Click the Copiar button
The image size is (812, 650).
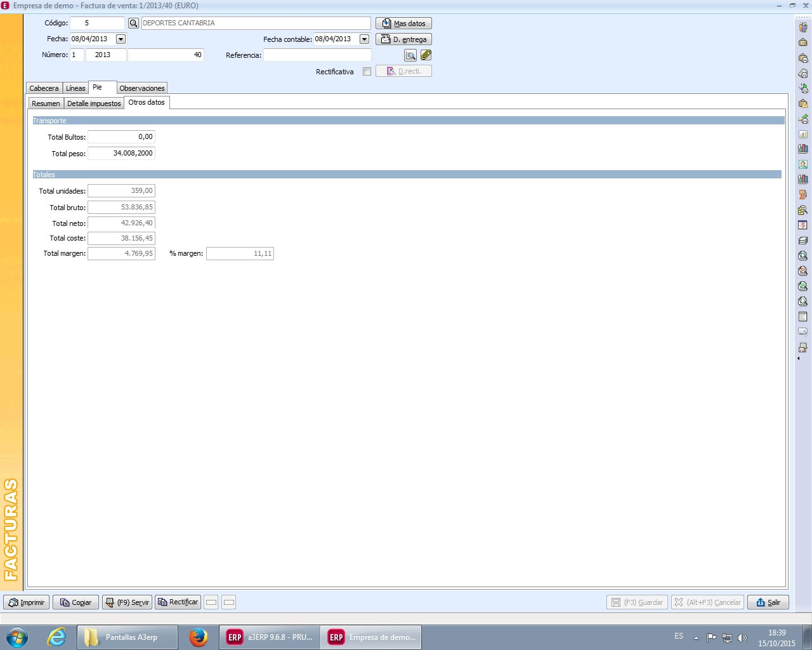(75, 602)
